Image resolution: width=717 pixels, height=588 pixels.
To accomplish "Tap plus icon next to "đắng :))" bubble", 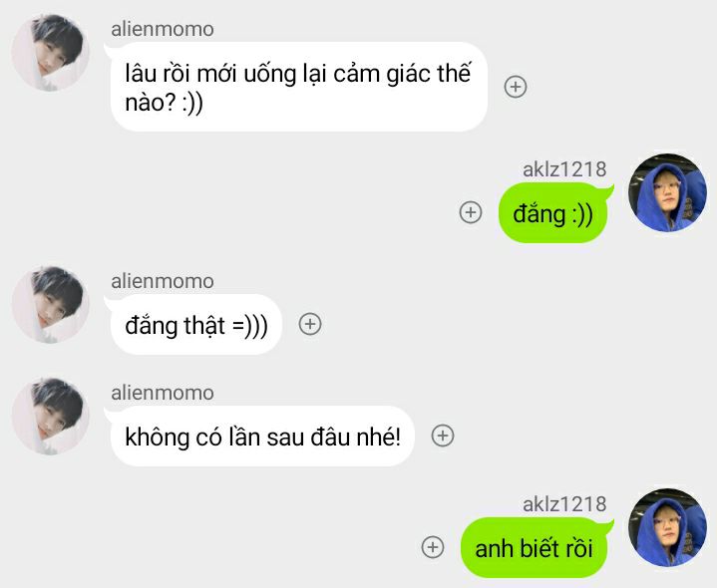I will coord(471,212).
